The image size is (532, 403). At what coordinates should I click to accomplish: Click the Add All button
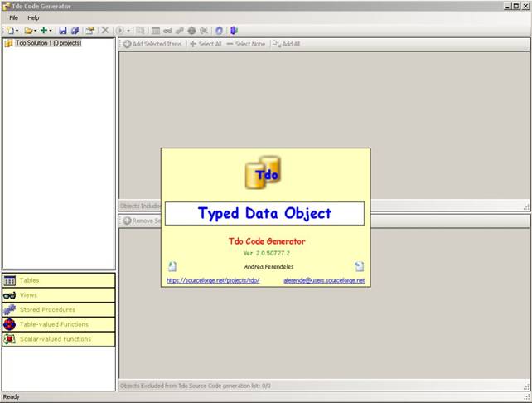pyautogui.click(x=287, y=44)
